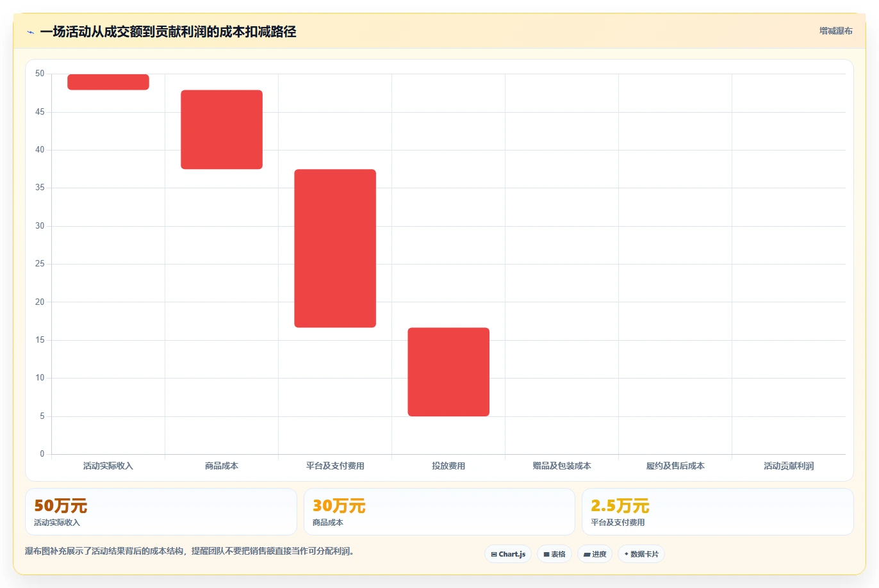Open the 2.5万元 平台及支付费用 card
The image size is (879, 588).
click(x=718, y=512)
